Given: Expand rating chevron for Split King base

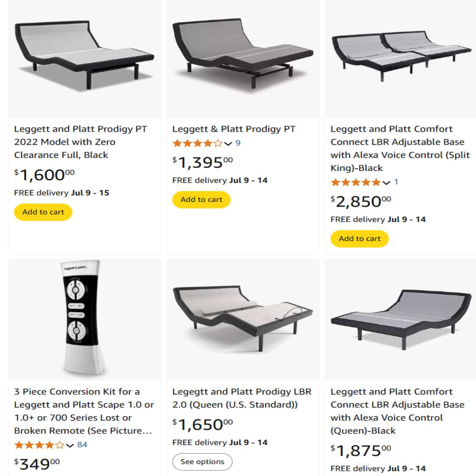Looking at the screenshot, I should click(x=386, y=183).
